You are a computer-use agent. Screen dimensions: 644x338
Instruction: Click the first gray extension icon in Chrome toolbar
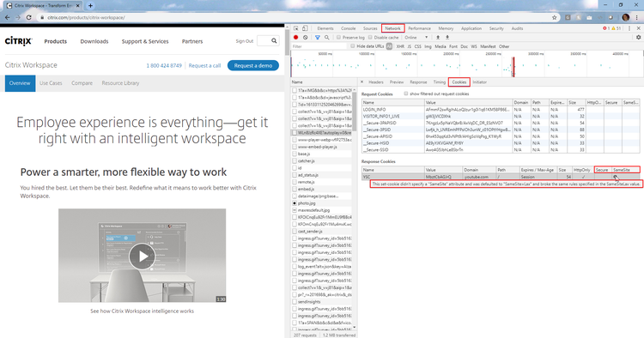click(x=568, y=17)
